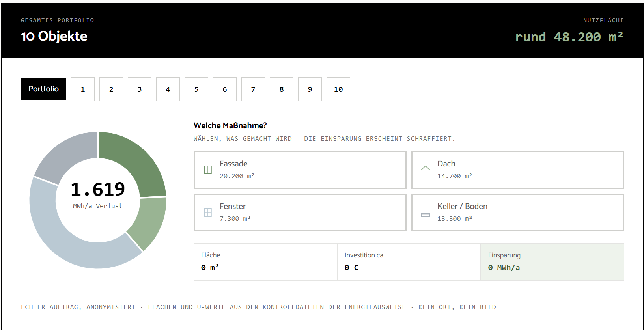The image size is (644, 330).
Task: Open object tab 9
Action: click(x=310, y=89)
